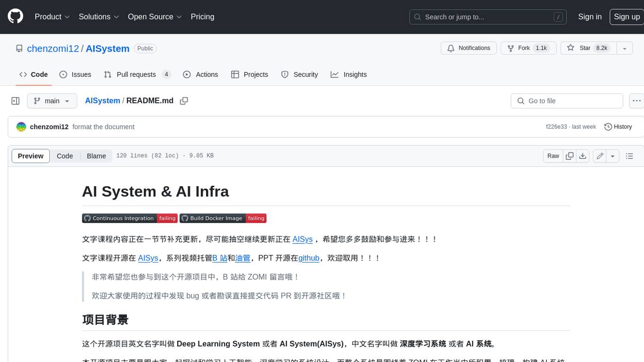Open the Security tab
The image size is (644, 362).
click(299, 74)
